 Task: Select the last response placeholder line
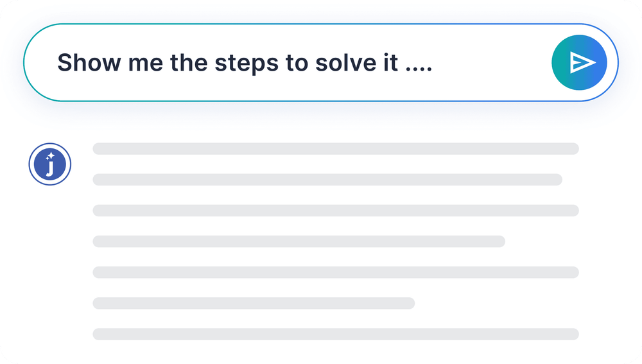tap(336, 334)
